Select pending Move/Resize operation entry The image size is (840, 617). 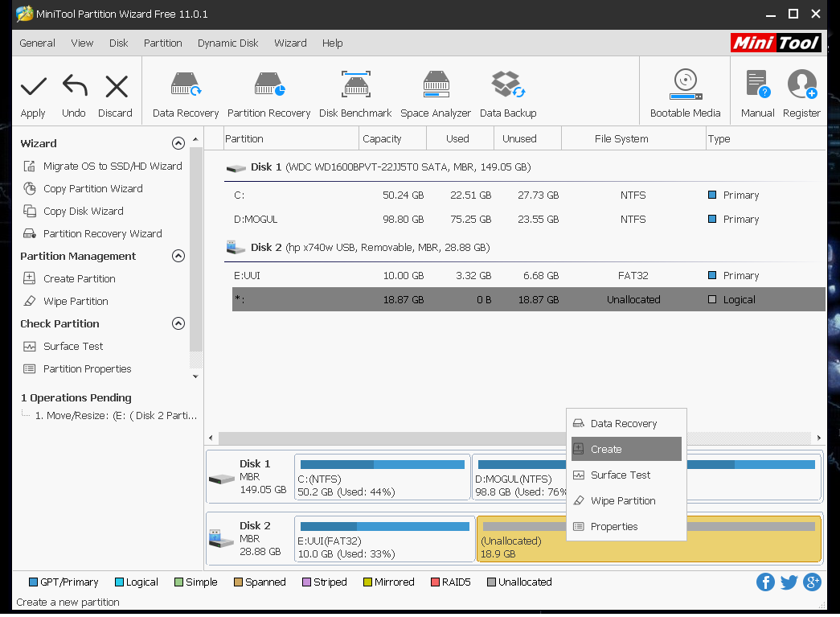(x=116, y=415)
